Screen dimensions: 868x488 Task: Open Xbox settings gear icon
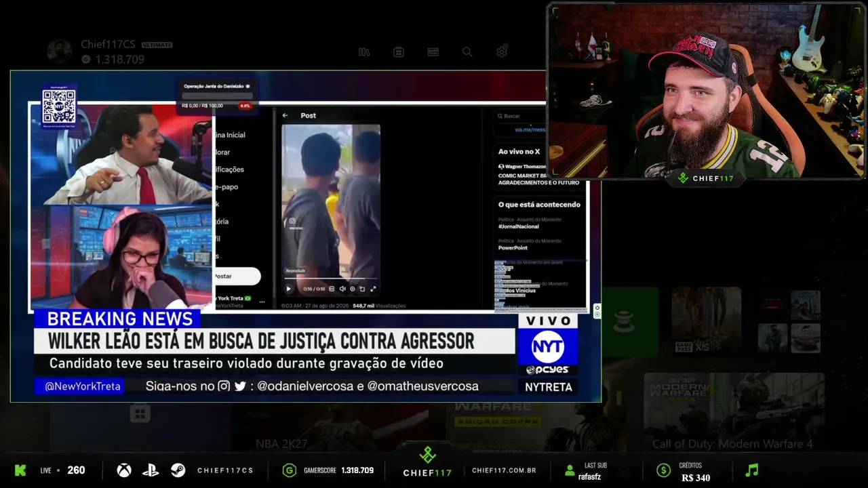click(x=502, y=52)
